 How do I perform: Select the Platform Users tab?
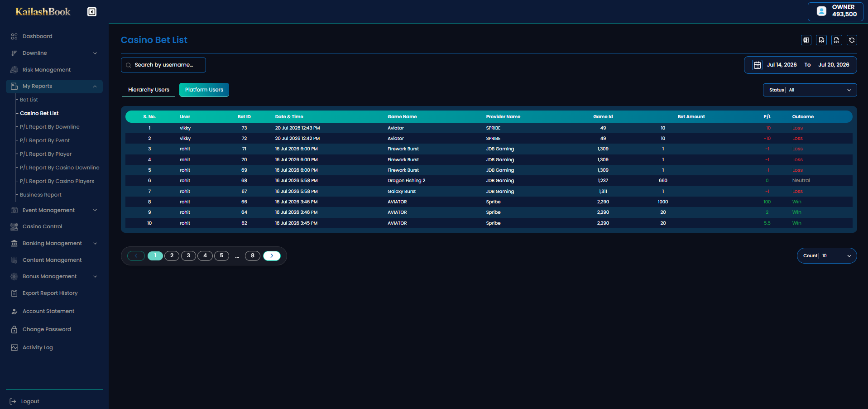click(204, 90)
